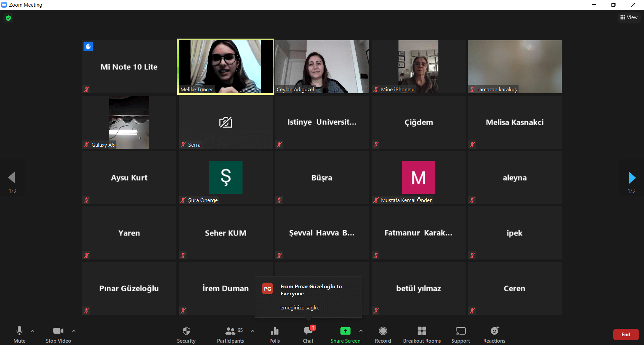This screenshot has width=644, height=345.
Task: Stop Video camera toggle
Action: pyautogui.click(x=58, y=335)
